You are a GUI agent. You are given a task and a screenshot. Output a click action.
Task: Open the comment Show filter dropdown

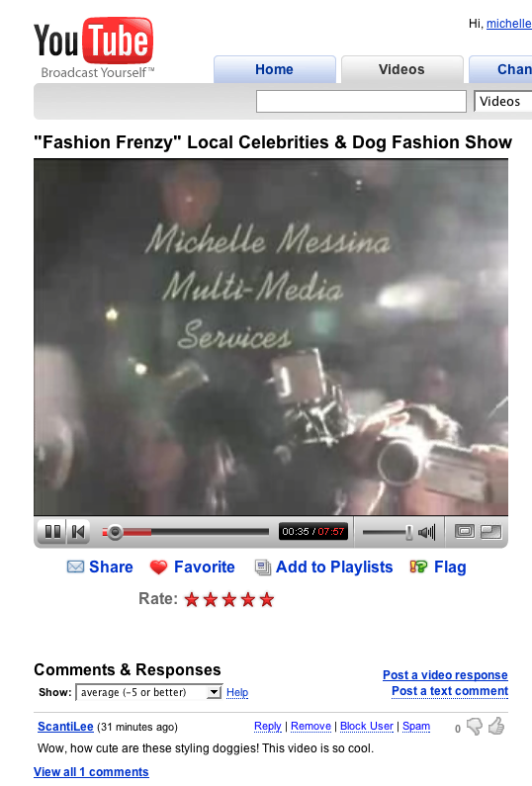click(148, 692)
